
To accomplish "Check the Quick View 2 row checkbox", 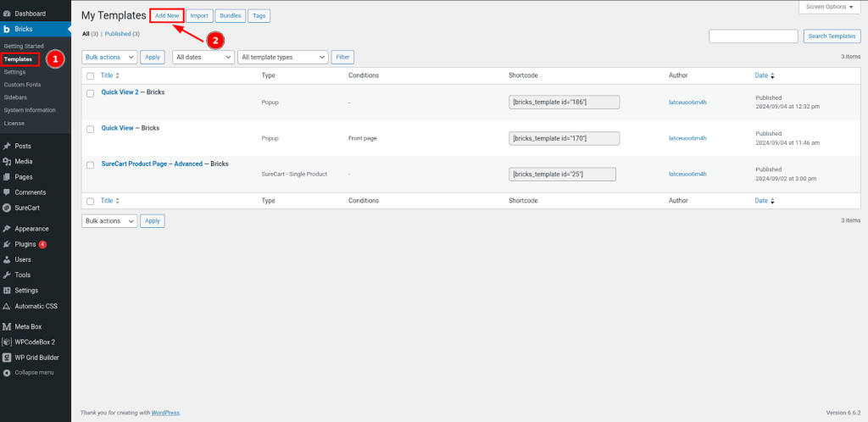I will pos(91,93).
